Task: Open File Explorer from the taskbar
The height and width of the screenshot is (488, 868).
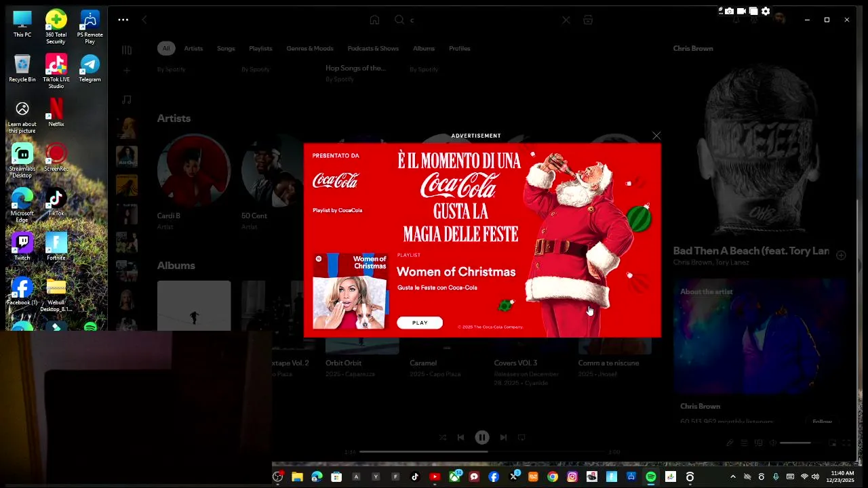Action: coord(297,477)
